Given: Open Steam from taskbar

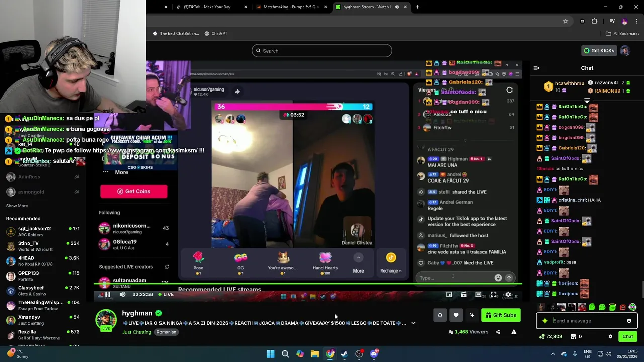Looking at the screenshot, I should point(344,354).
